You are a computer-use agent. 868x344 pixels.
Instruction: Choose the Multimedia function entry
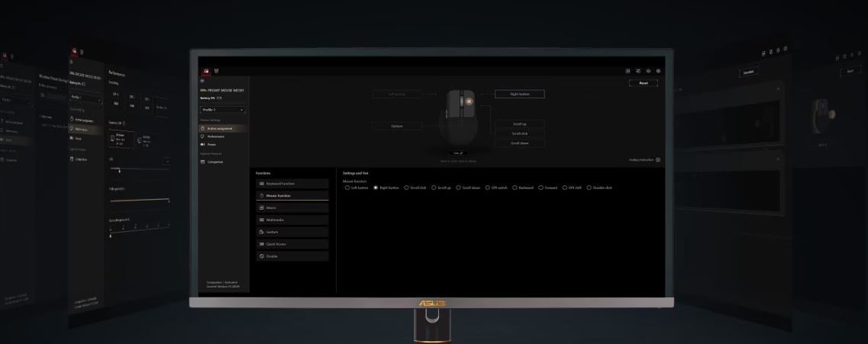[x=292, y=220]
